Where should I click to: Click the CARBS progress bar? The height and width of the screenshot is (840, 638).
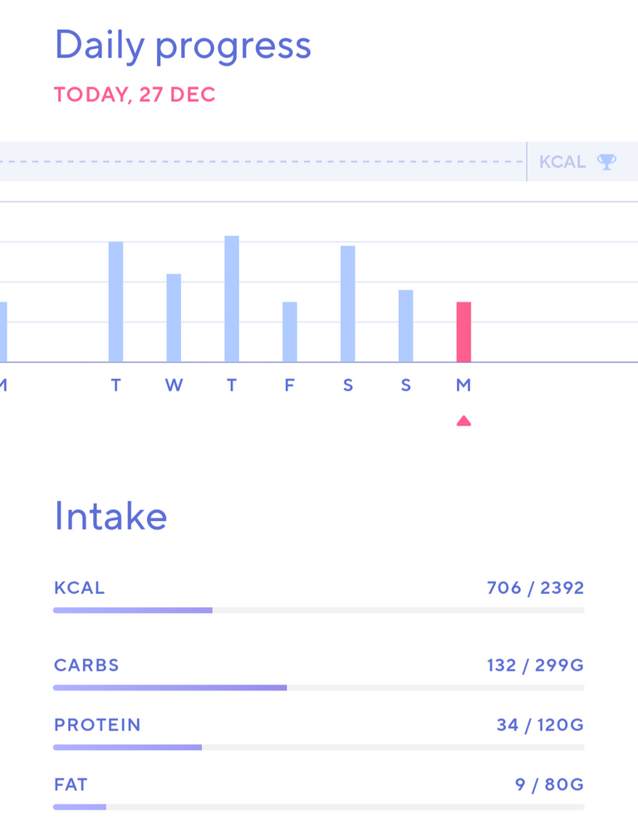pos(318,687)
